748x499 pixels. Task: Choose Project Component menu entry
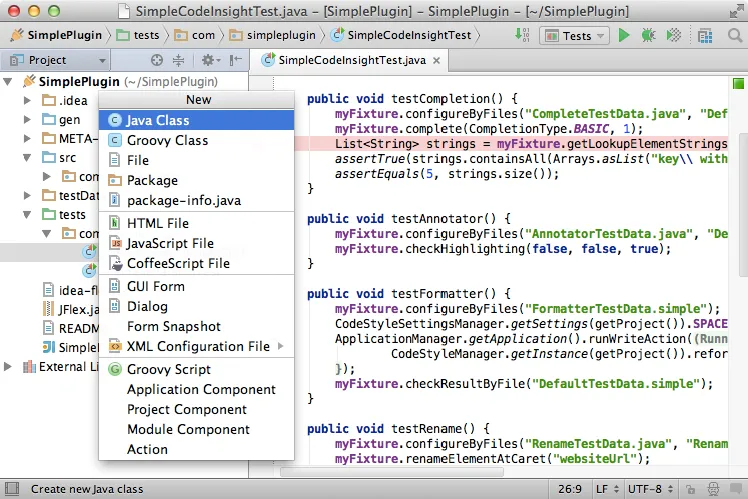196,409
